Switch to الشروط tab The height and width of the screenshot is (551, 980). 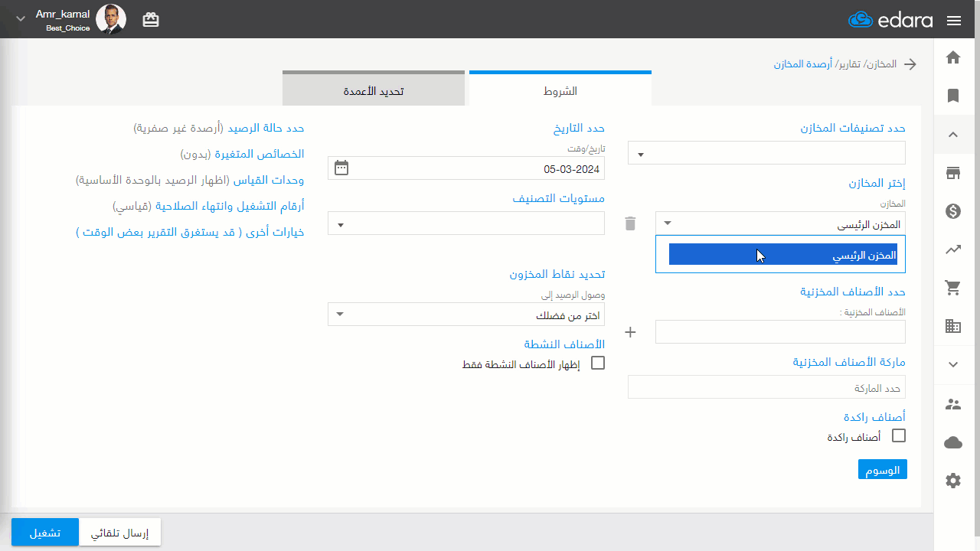tap(560, 90)
